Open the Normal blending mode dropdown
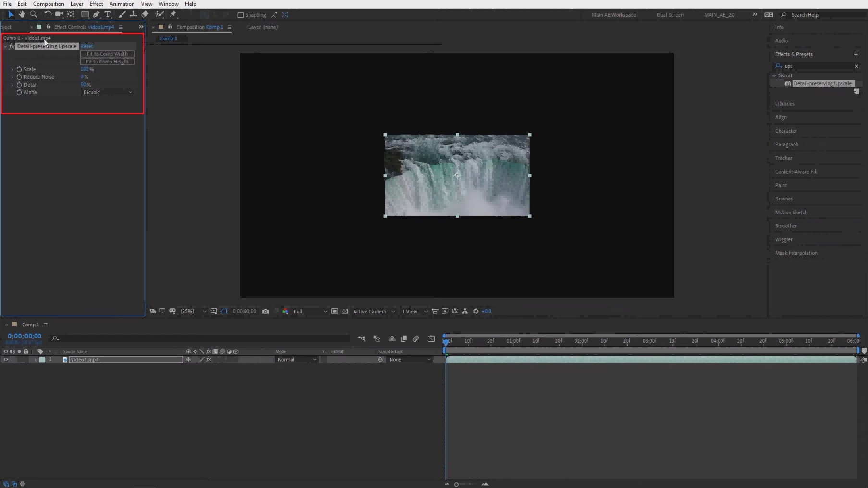The width and height of the screenshot is (868, 488). (x=297, y=360)
